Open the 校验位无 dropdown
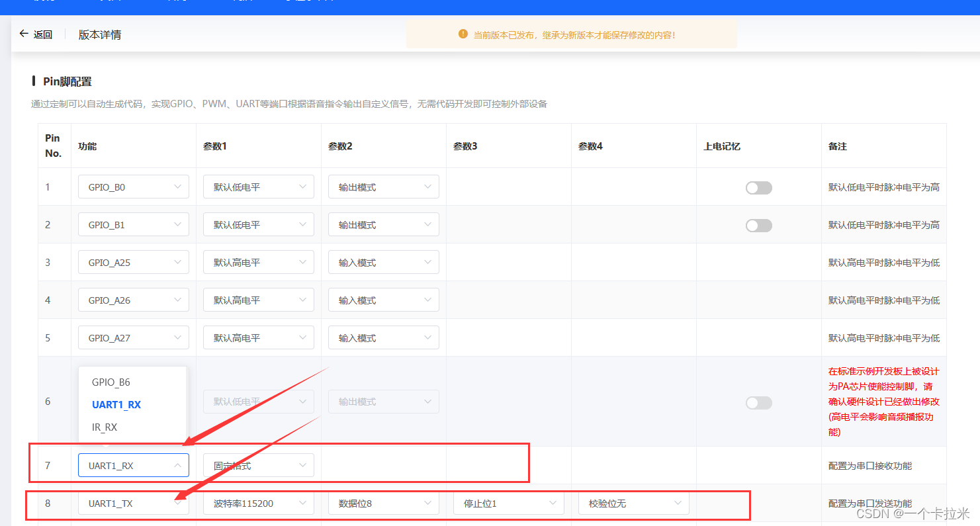This screenshot has height=526, width=980. tap(633, 503)
